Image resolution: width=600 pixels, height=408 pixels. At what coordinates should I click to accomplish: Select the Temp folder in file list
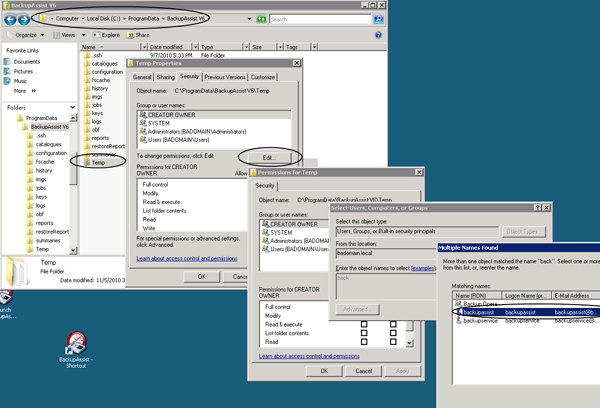(x=94, y=163)
